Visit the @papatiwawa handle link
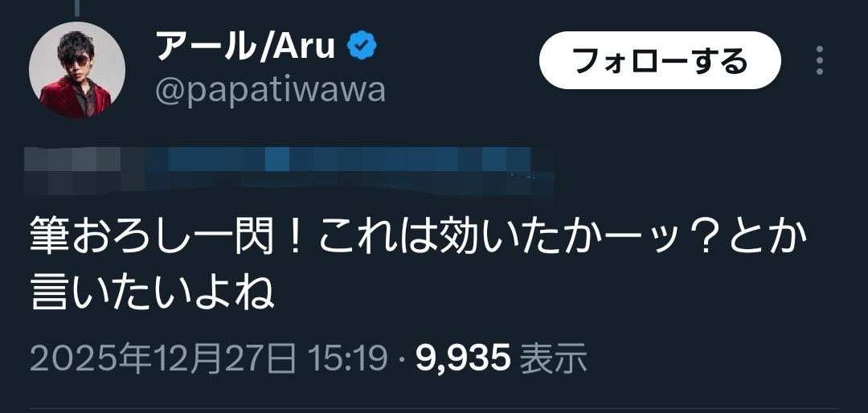The height and width of the screenshot is (413, 868). pos(270,90)
